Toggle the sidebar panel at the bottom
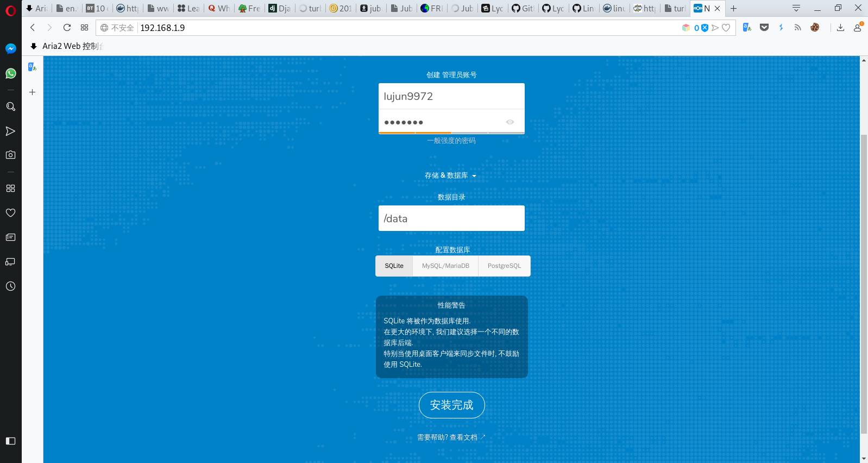 11,441
